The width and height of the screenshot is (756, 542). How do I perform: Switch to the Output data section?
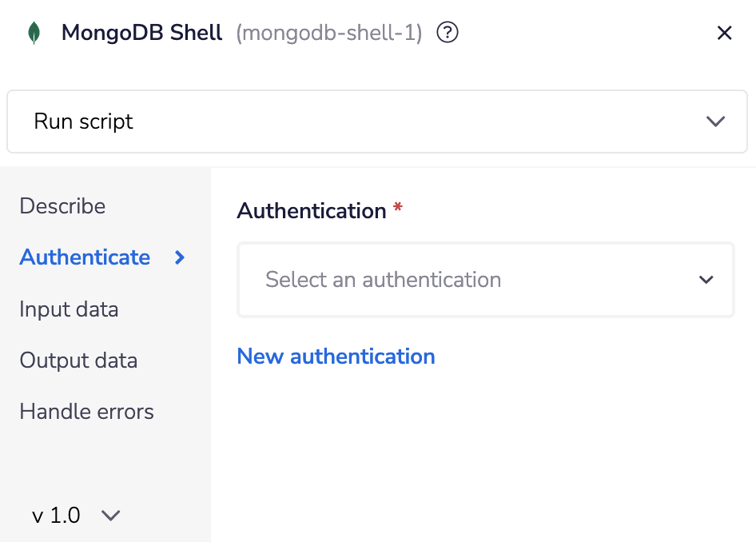tap(78, 361)
